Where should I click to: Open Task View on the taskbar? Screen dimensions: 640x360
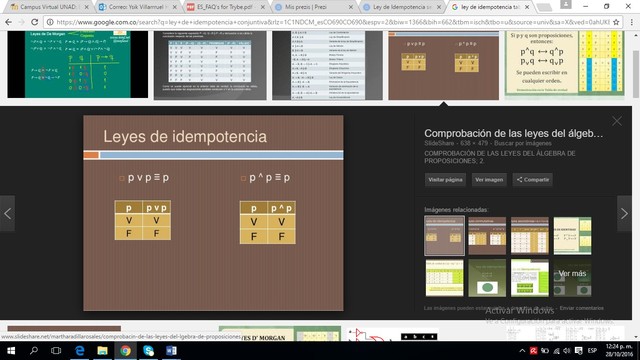56,351
